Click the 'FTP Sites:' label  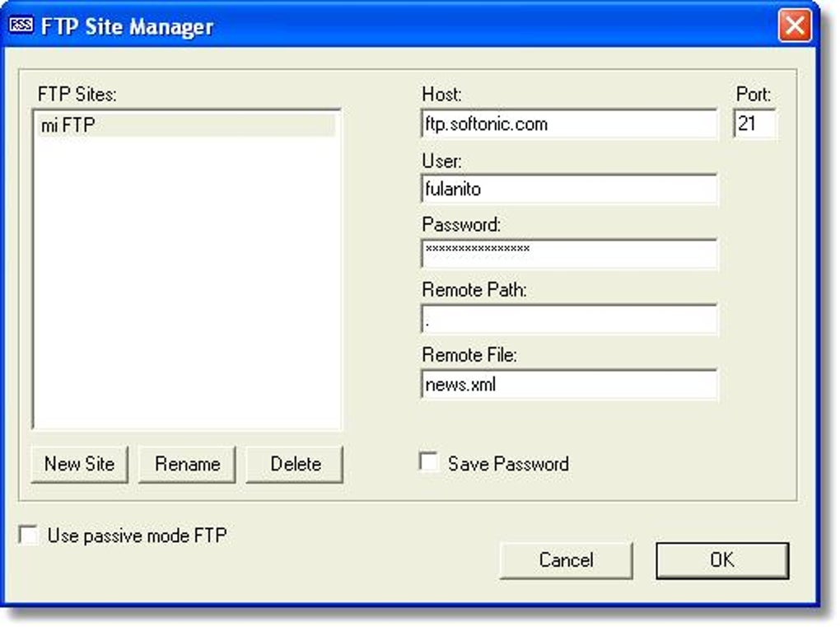click(77, 94)
